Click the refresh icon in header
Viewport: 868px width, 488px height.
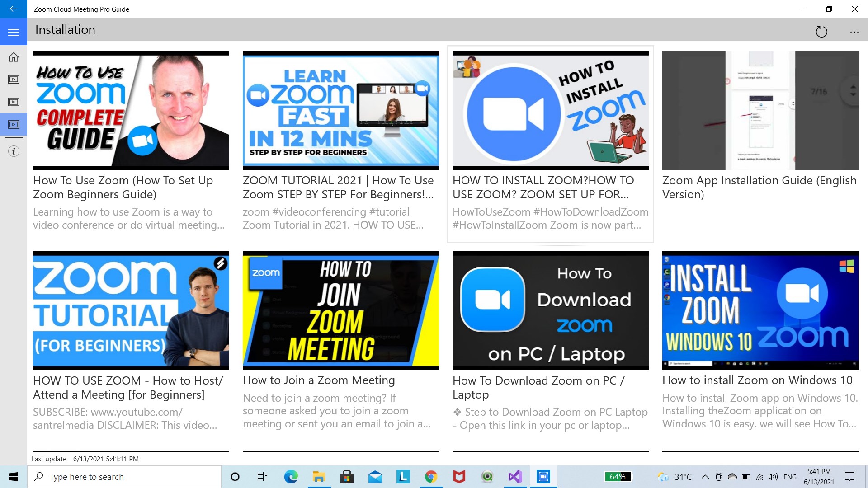(821, 32)
